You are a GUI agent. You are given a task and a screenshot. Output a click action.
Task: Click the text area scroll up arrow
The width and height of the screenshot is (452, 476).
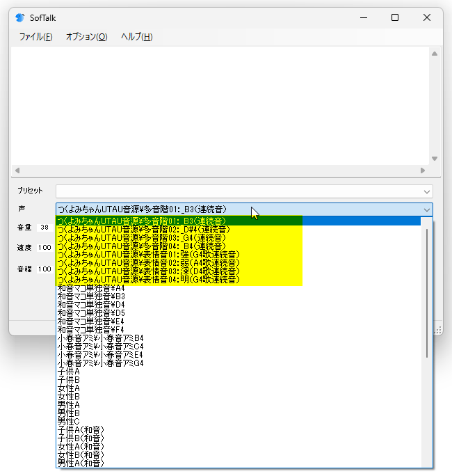coord(435,54)
